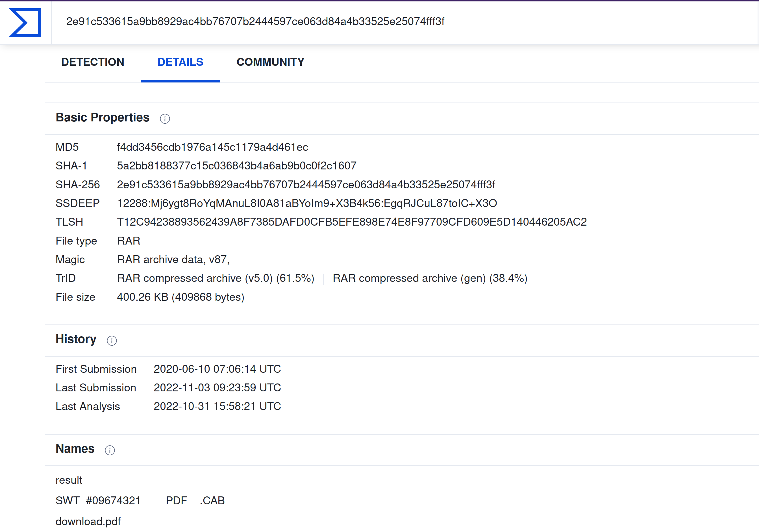Select the SHA-256 value in Basic Properties
The width and height of the screenshot is (759, 532).
tap(306, 184)
